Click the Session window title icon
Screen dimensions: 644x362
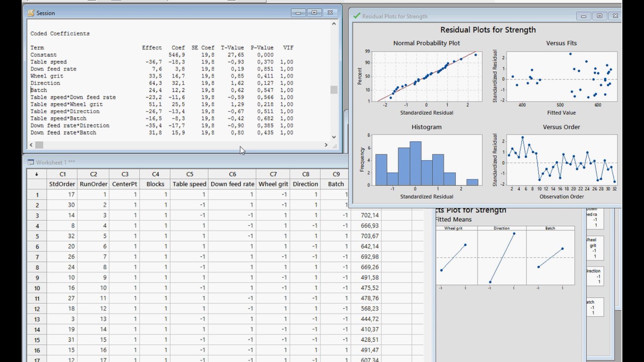coord(31,13)
